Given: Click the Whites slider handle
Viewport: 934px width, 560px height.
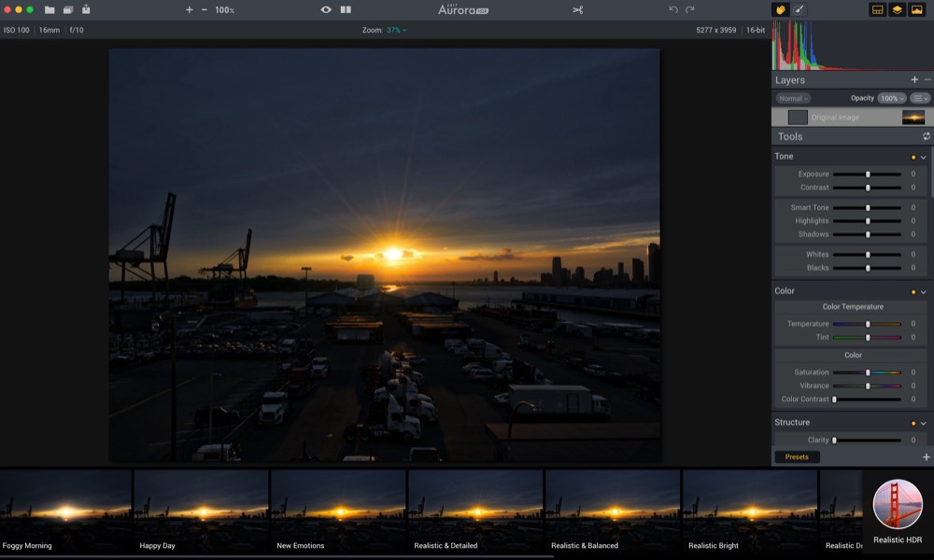Looking at the screenshot, I should point(868,255).
